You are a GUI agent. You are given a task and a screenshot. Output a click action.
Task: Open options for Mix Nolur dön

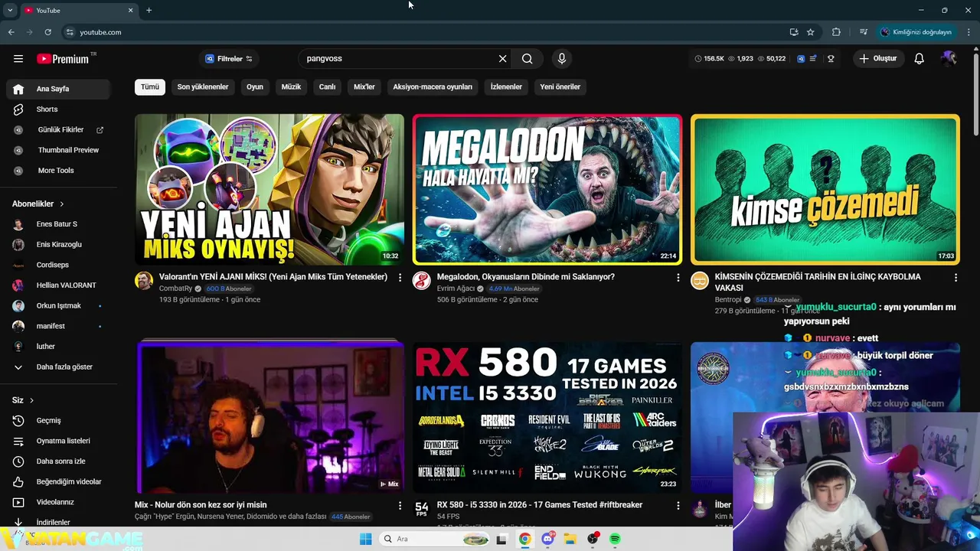pyautogui.click(x=400, y=505)
